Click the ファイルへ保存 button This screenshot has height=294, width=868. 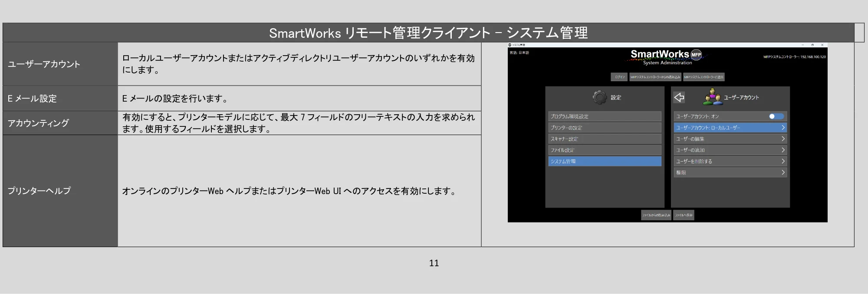(684, 215)
